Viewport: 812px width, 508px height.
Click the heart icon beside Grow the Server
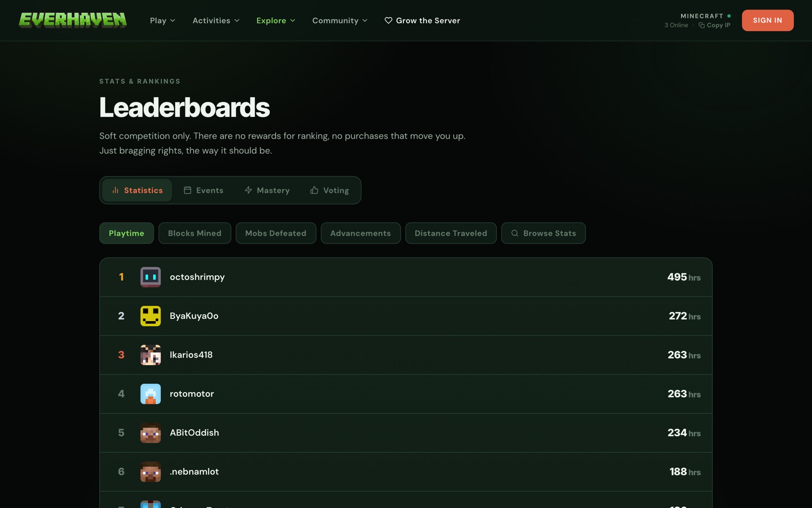click(388, 20)
